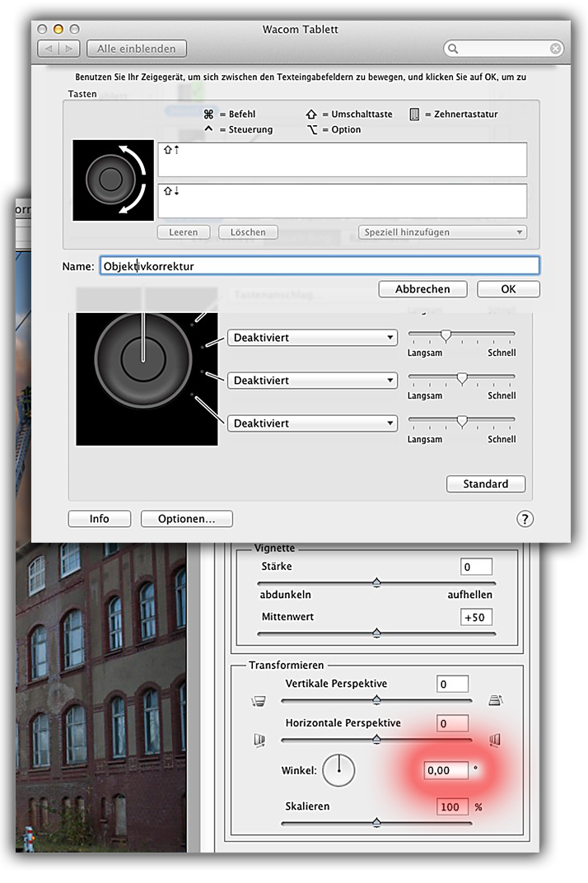Click Horizontale Perspektive slider handle
Screen dimensions: 588x883
[377, 739]
